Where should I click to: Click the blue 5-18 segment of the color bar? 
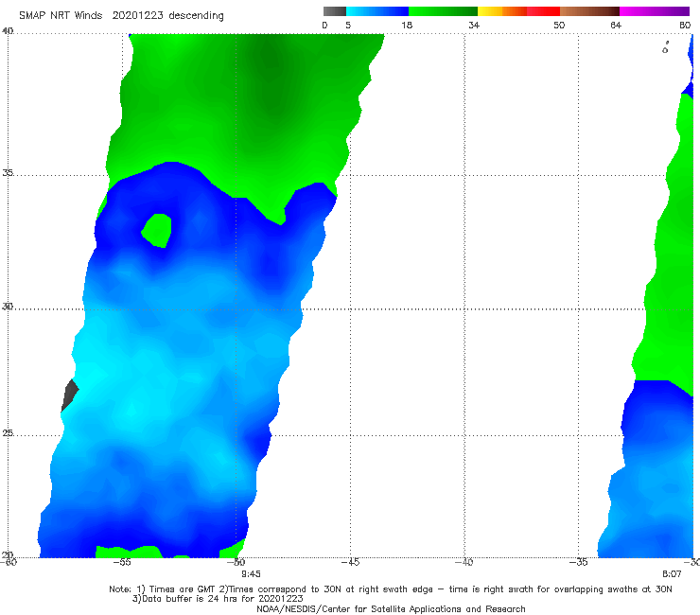[377, 11]
